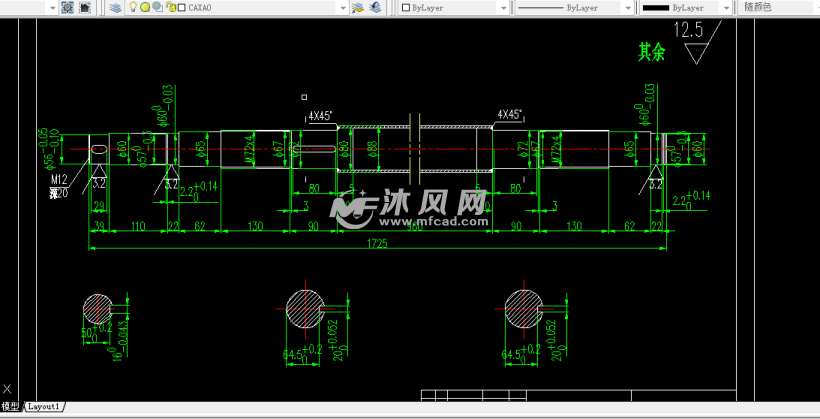The width and height of the screenshot is (820, 419).
Task: Open the ByLayer linetype dropdown
Action: (x=627, y=7)
